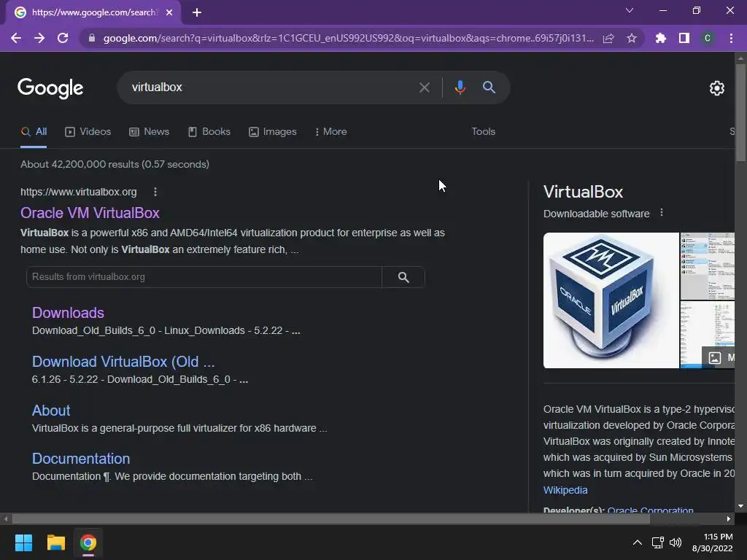
Task: Open Chrome profile avatar C
Action: pos(708,38)
